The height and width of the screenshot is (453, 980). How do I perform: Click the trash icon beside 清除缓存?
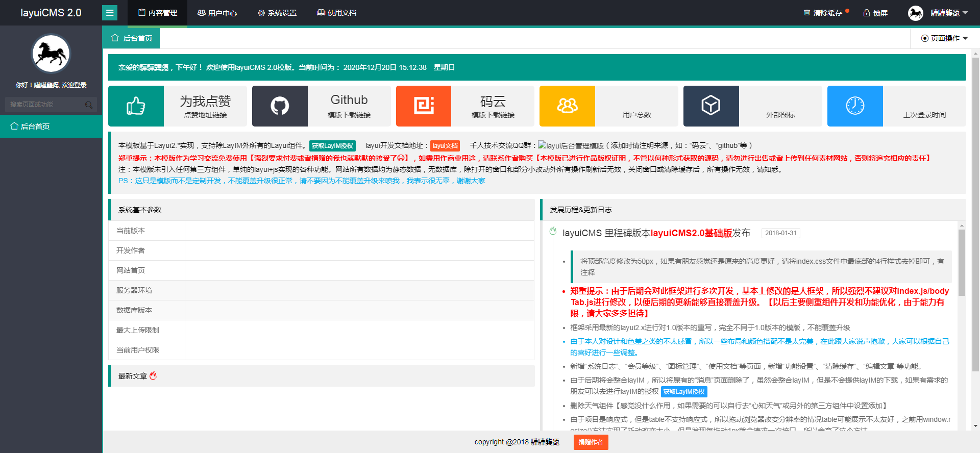point(807,13)
